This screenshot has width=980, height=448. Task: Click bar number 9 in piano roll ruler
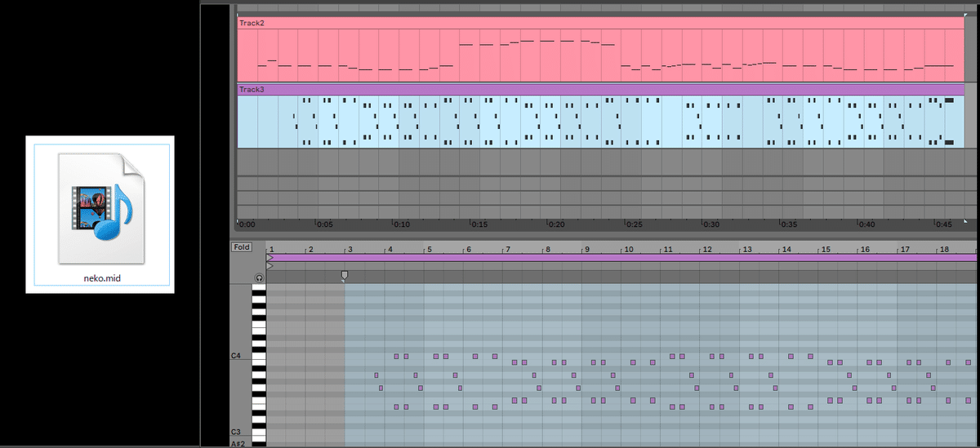(x=587, y=248)
